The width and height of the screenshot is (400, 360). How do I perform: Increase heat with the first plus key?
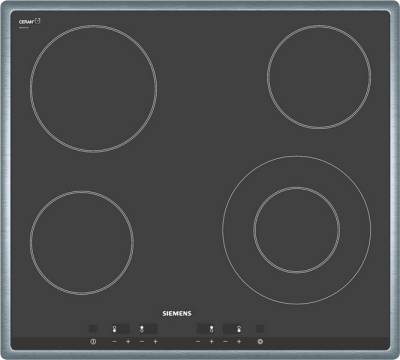coord(128,342)
